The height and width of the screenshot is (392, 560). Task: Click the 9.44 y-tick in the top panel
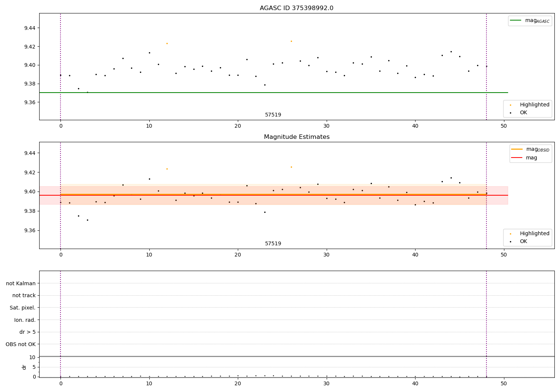tap(30, 28)
